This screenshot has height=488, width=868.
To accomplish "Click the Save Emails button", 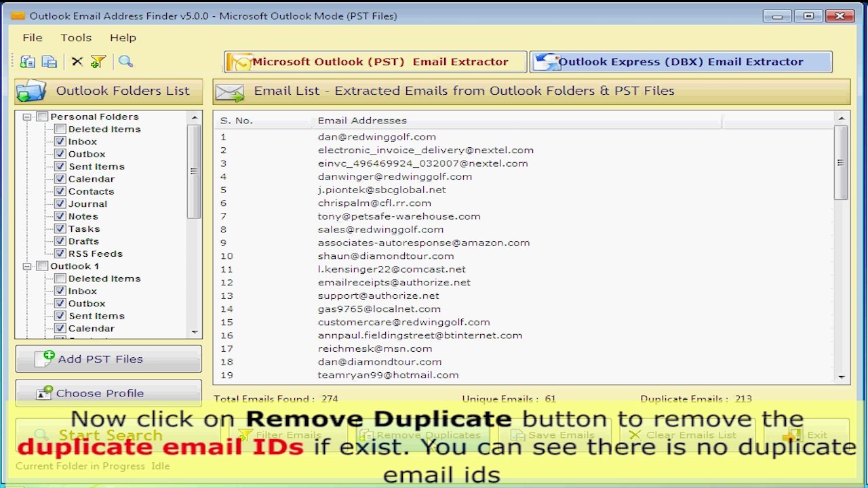I will (x=555, y=435).
